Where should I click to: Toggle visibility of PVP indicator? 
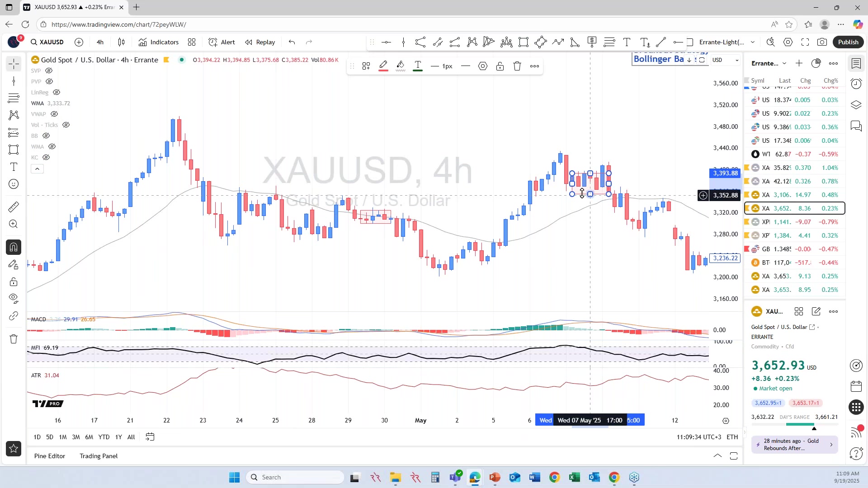(49, 81)
